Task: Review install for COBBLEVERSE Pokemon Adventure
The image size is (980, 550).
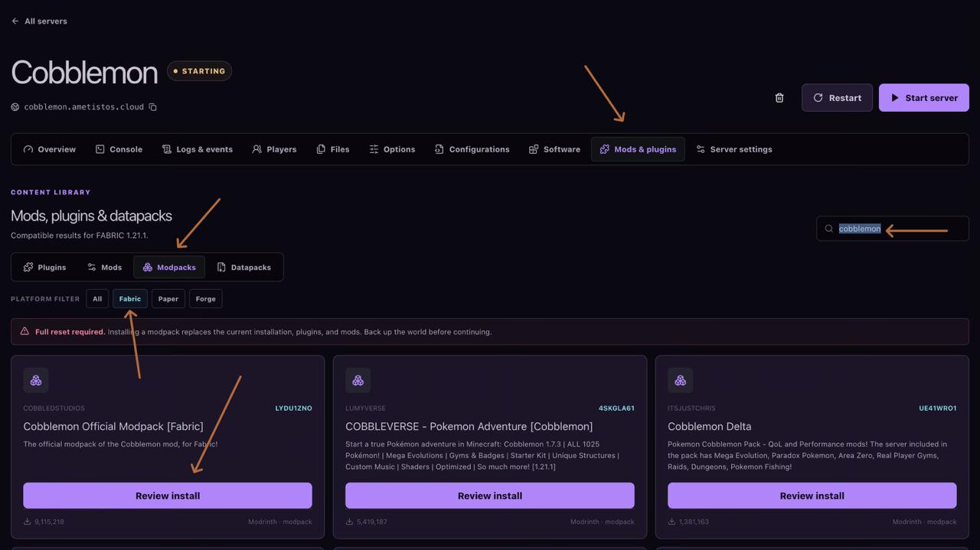Action: click(490, 496)
